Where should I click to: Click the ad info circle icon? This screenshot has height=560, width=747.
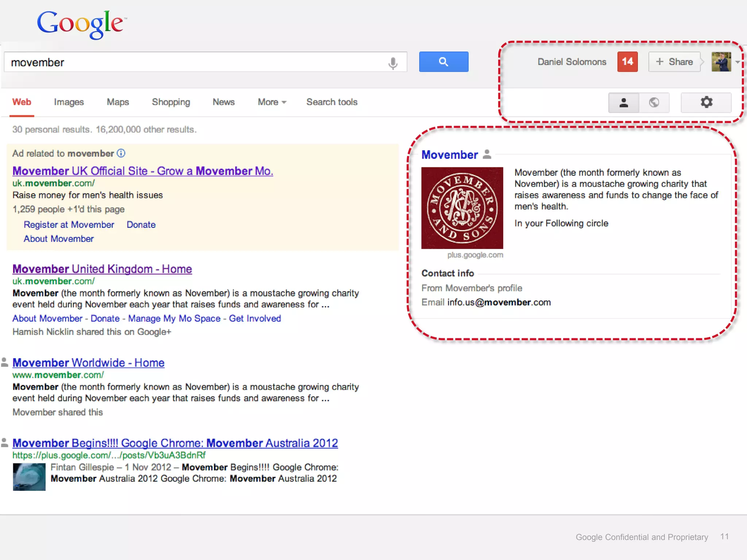[121, 153]
